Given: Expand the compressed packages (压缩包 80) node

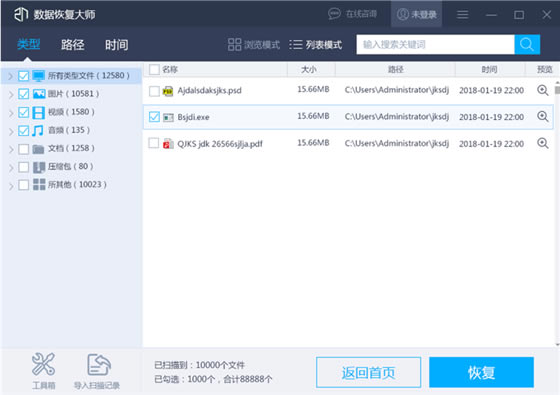Looking at the screenshot, I should point(11,167).
